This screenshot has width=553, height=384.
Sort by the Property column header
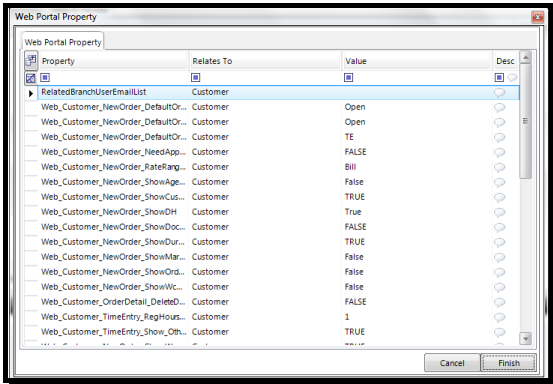(114, 61)
